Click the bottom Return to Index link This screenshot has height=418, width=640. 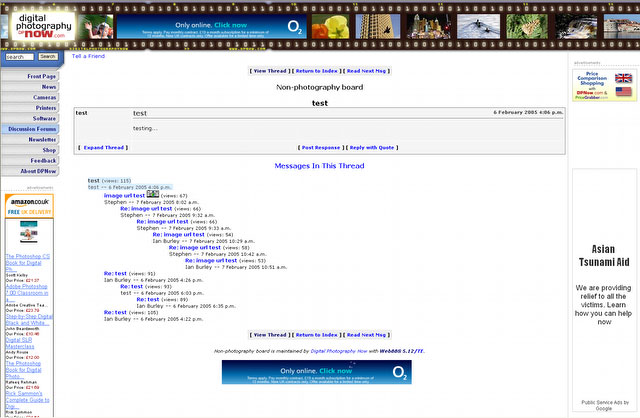tap(316, 335)
